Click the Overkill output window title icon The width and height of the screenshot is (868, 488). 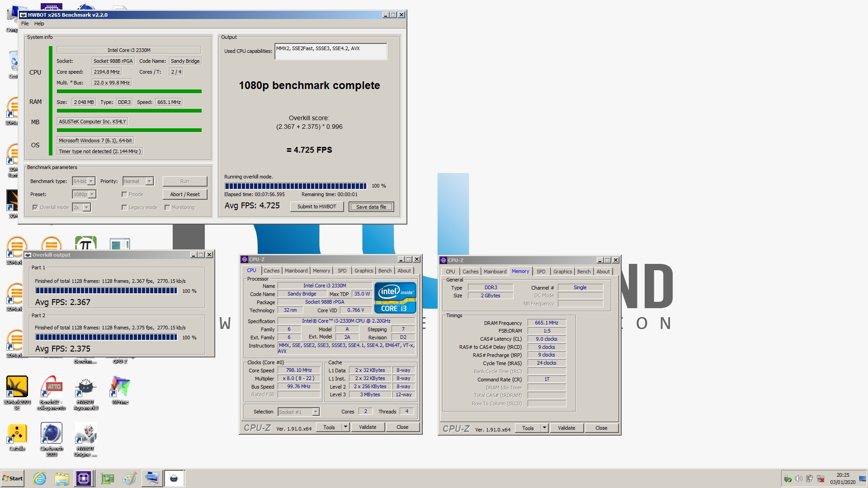click(28, 255)
